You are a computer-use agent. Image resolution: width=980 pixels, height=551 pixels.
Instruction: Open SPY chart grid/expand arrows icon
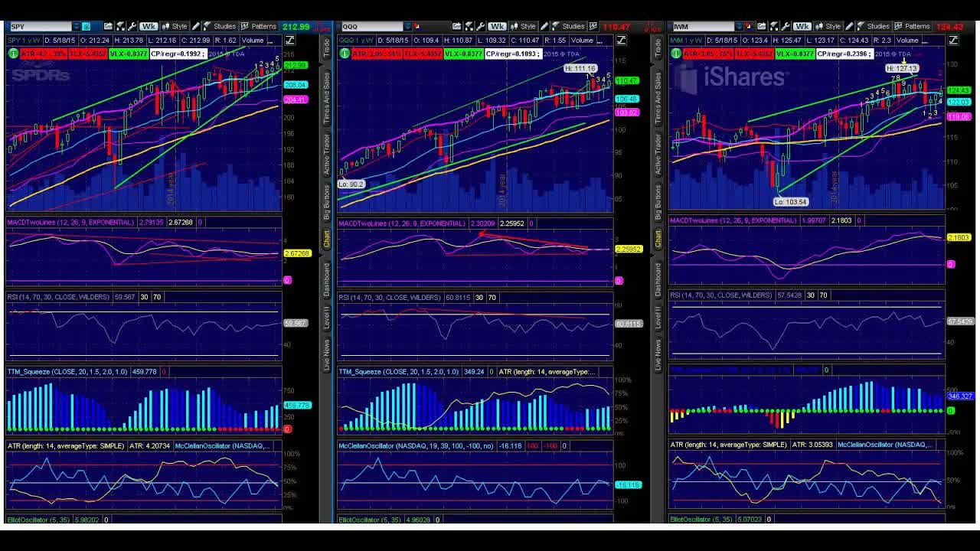pos(119,26)
